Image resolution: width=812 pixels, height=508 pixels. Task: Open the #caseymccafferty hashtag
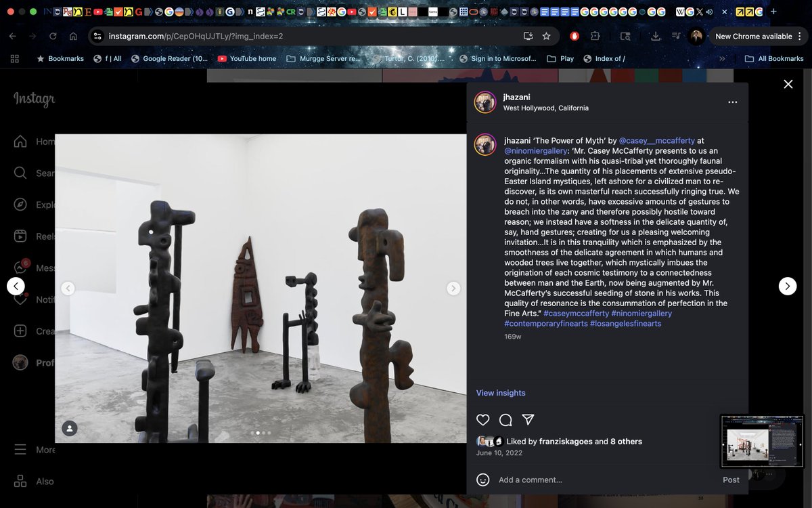pos(576,313)
